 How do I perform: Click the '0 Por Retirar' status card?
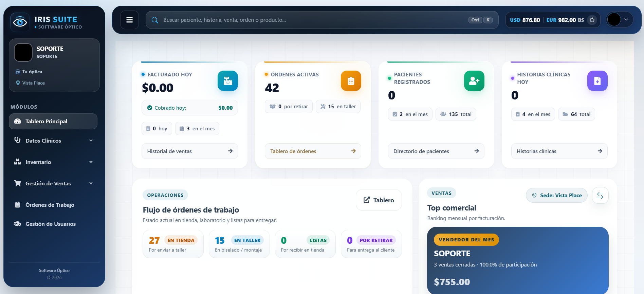371,244
